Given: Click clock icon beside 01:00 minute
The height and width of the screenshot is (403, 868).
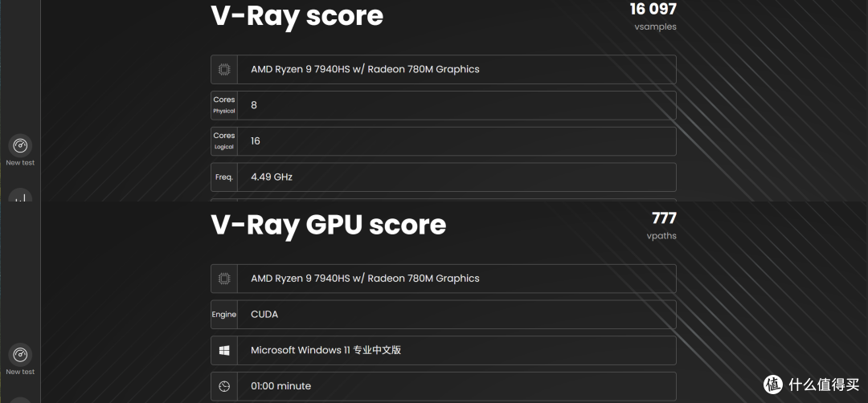Looking at the screenshot, I should click(x=224, y=386).
